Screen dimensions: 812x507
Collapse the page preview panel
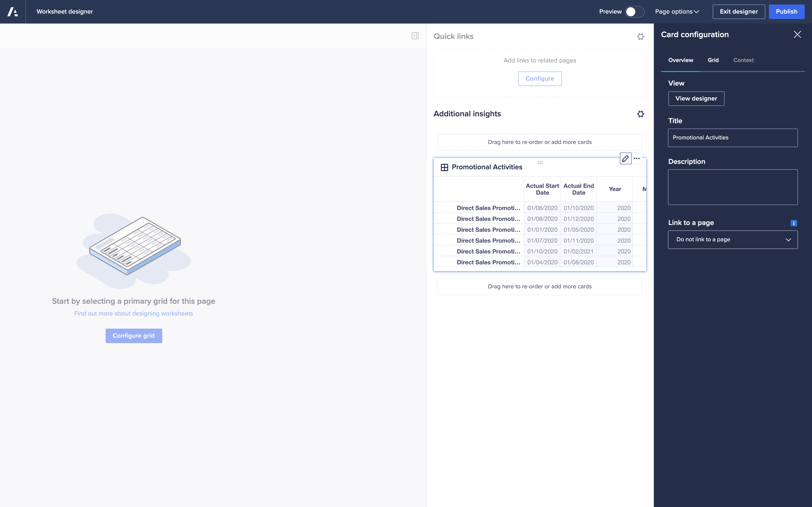415,36
